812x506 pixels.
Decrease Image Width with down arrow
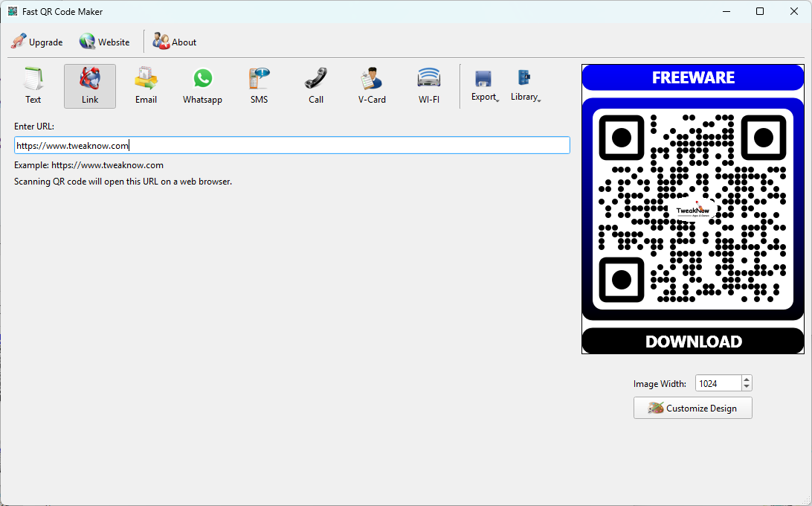point(747,387)
